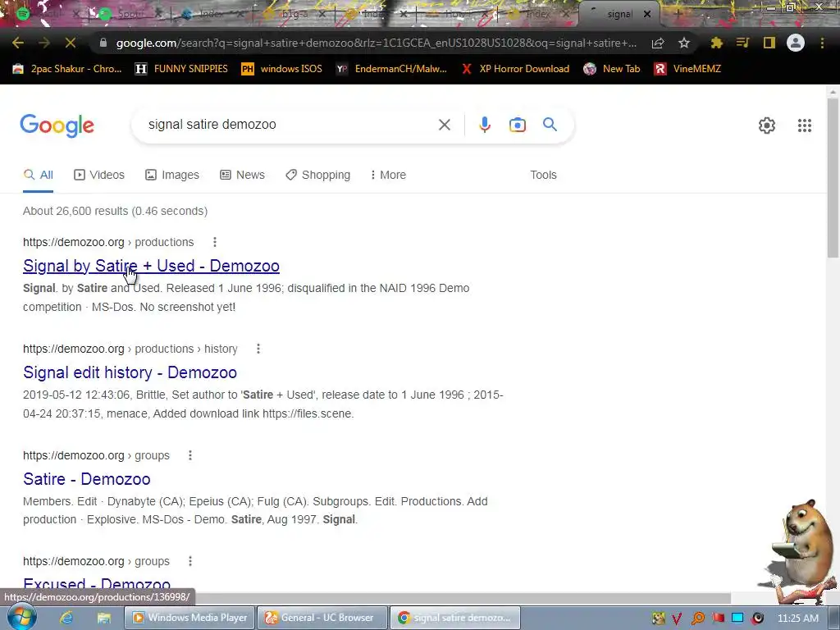The height and width of the screenshot is (630, 840).
Task: Switch to the Videos tab
Action: click(x=99, y=176)
